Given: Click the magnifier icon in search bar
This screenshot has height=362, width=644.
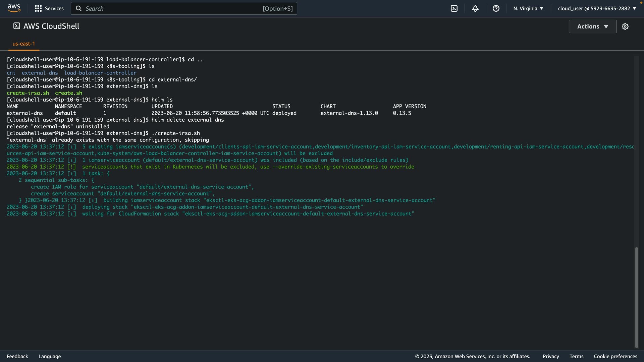Looking at the screenshot, I should pos(78,8).
